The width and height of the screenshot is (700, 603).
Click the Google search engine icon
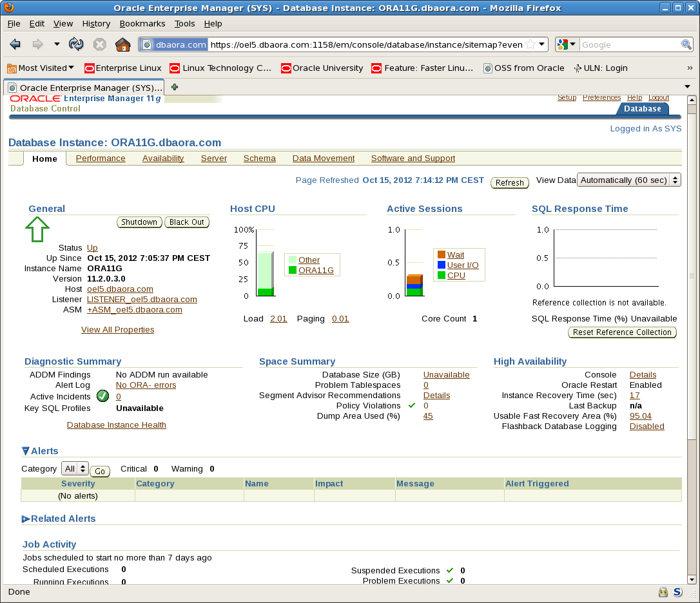563,44
